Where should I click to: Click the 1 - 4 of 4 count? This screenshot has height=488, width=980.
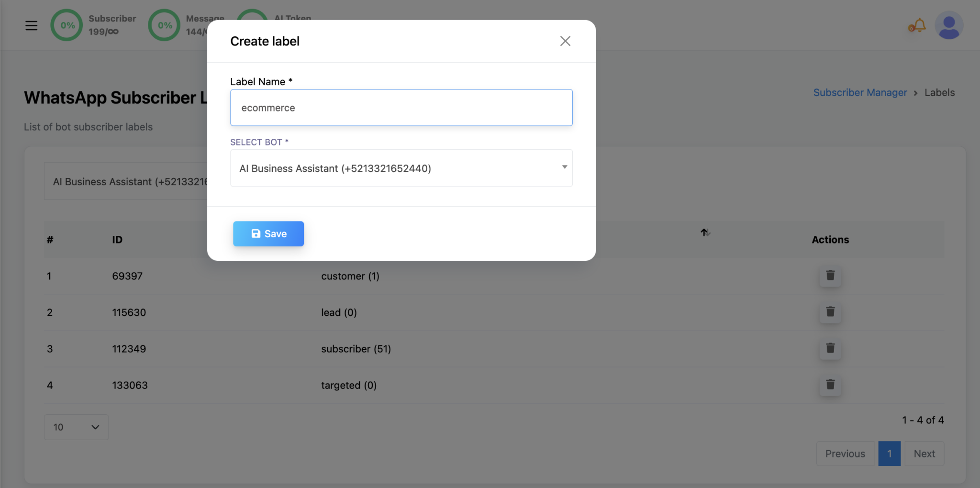(x=923, y=420)
